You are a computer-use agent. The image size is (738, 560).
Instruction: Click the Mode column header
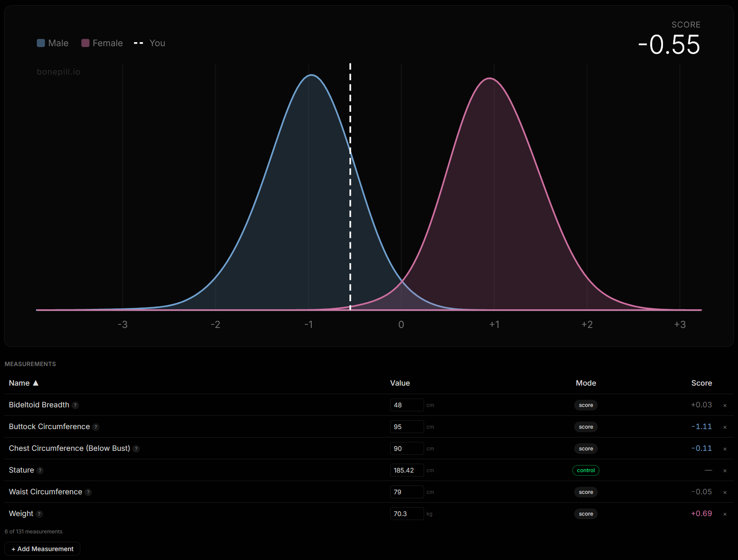(x=586, y=383)
